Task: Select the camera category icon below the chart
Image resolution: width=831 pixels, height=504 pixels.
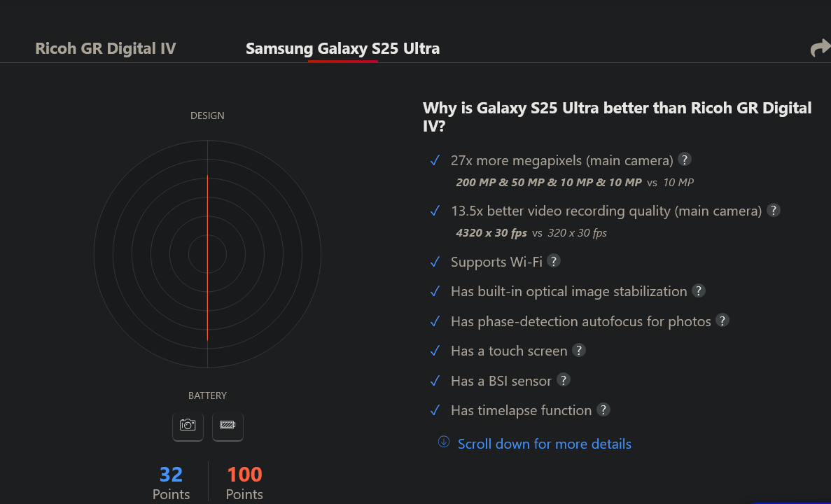Action: pos(188,426)
